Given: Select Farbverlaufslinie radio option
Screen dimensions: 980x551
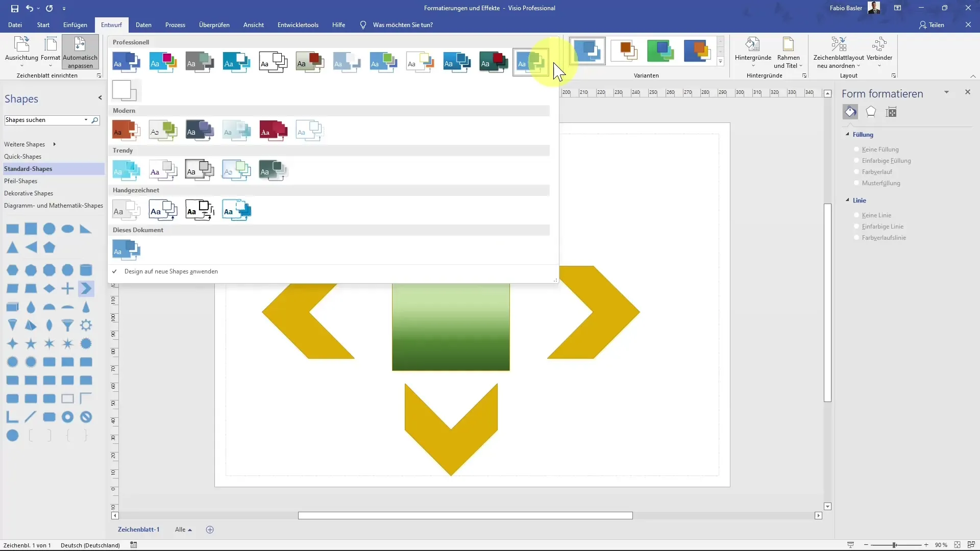Looking at the screenshot, I should coord(880,238).
